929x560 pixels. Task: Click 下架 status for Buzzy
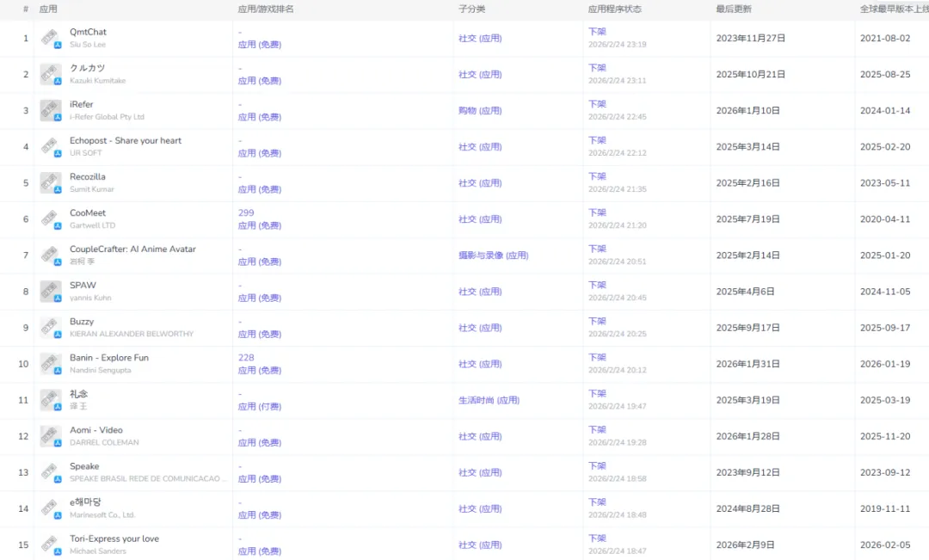point(597,321)
